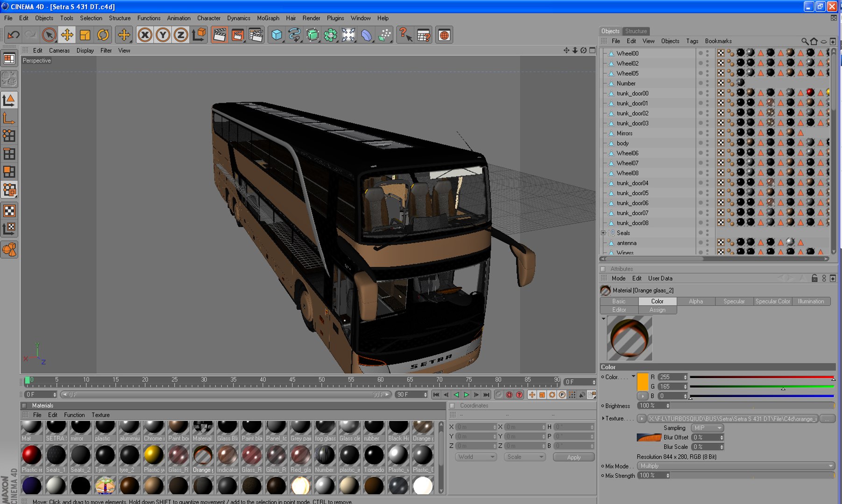Toggle the Z axis lock
This screenshot has width=842, height=504.
click(x=181, y=35)
